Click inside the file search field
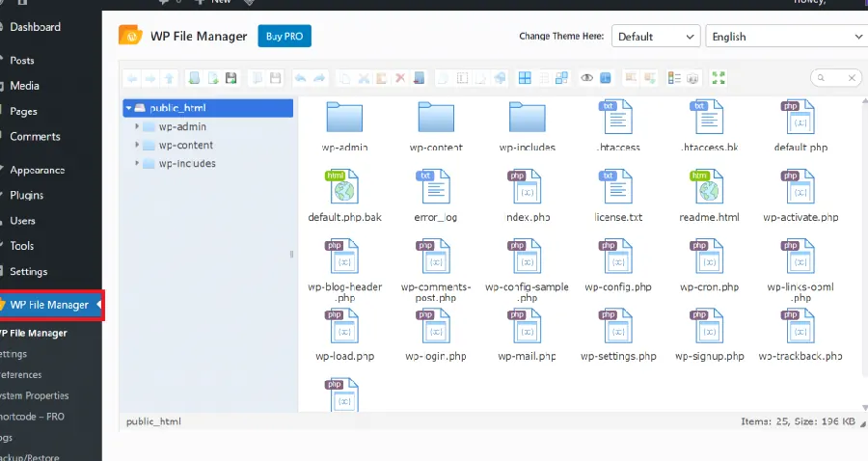Image resolution: width=868 pixels, height=461 pixels. click(836, 78)
